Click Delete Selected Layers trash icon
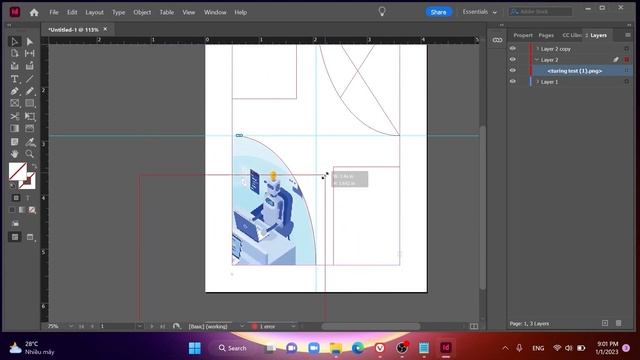The height and width of the screenshot is (360, 640). [618, 323]
